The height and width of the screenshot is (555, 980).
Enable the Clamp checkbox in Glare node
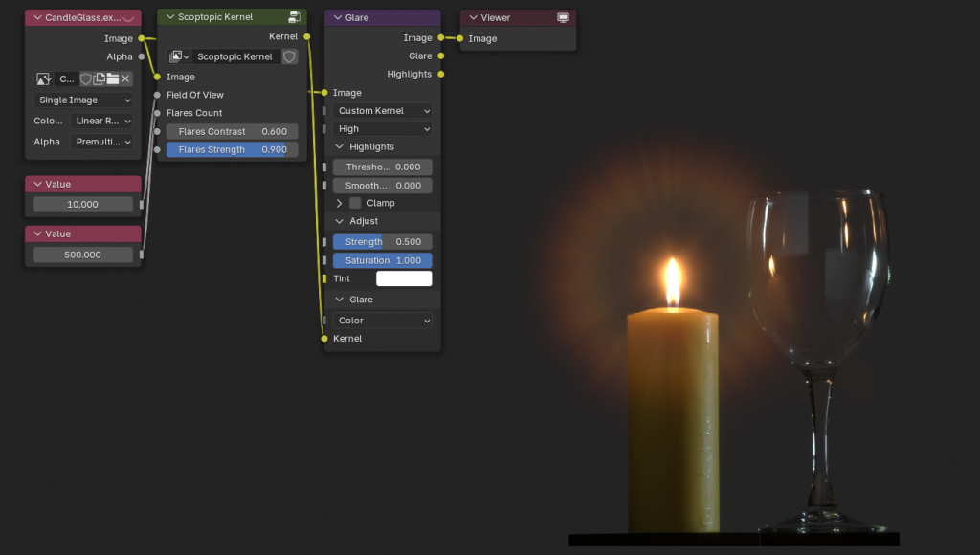(355, 203)
